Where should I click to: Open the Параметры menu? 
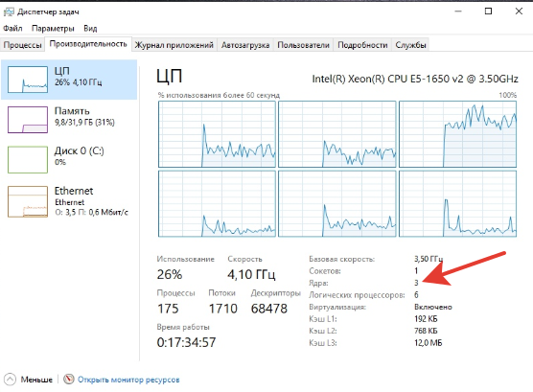[53, 28]
